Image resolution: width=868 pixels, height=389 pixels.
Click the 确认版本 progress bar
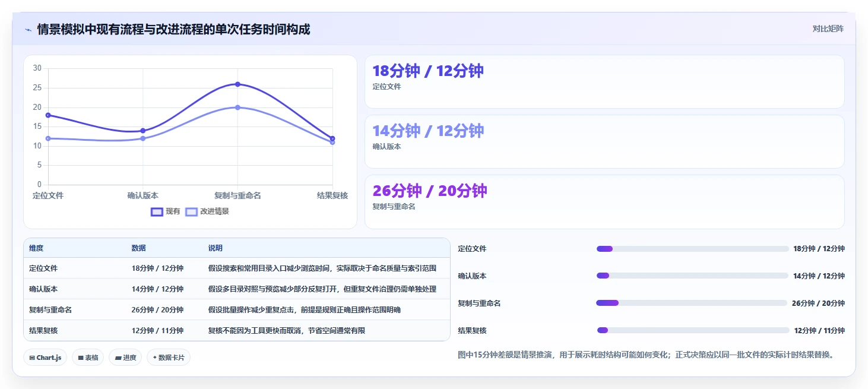(693, 276)
